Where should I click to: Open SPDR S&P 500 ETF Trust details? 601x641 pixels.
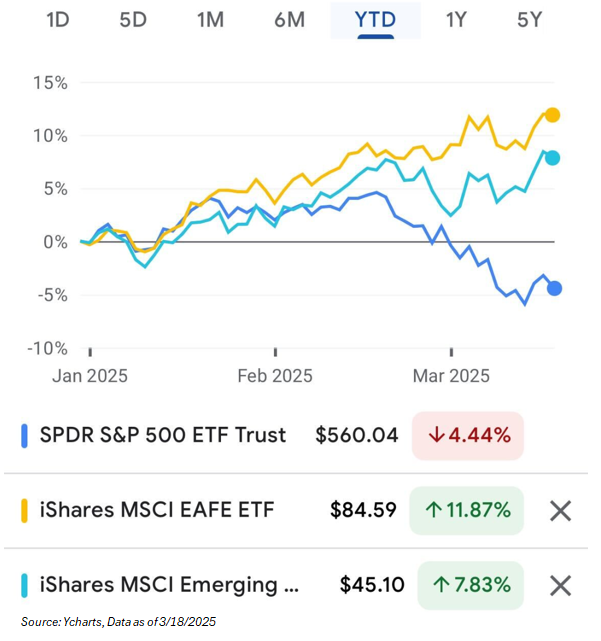click(163, 435)
